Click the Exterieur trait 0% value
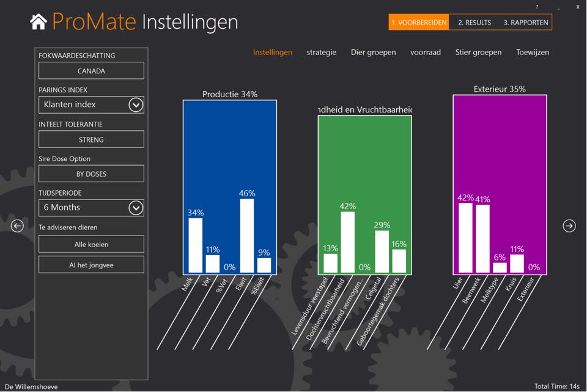587x392 pixels. [x=534, y=267]
